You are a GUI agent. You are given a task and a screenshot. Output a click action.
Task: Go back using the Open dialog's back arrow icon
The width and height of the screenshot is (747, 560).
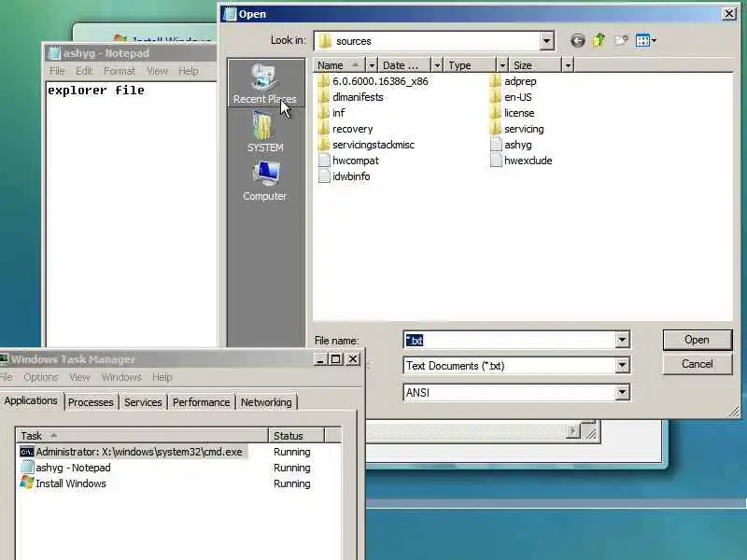[x=577, y=41]
